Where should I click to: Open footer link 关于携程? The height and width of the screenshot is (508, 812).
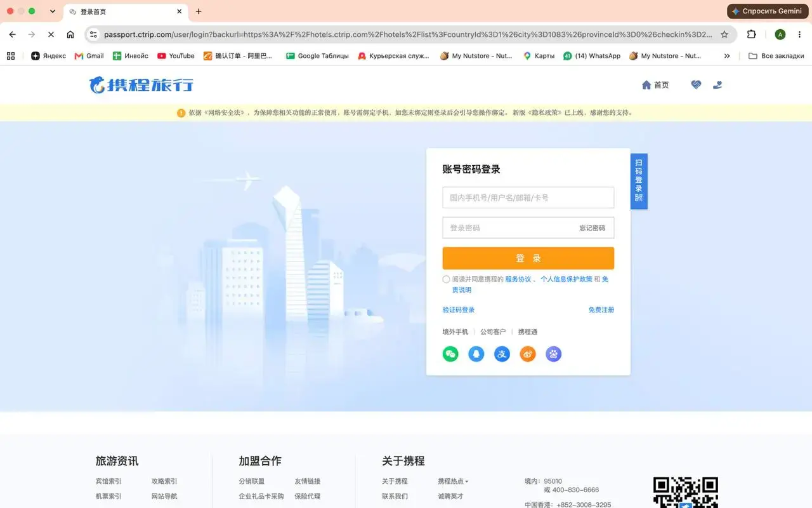[395, 481]
